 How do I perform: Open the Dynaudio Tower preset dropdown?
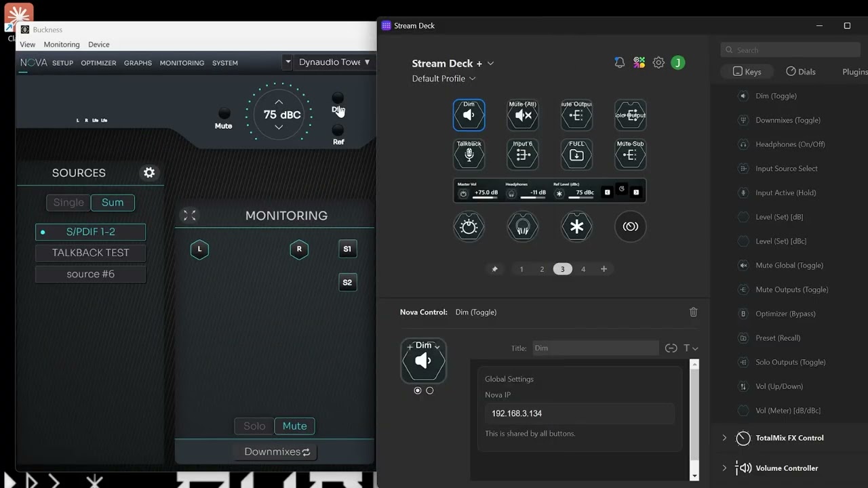335,62
